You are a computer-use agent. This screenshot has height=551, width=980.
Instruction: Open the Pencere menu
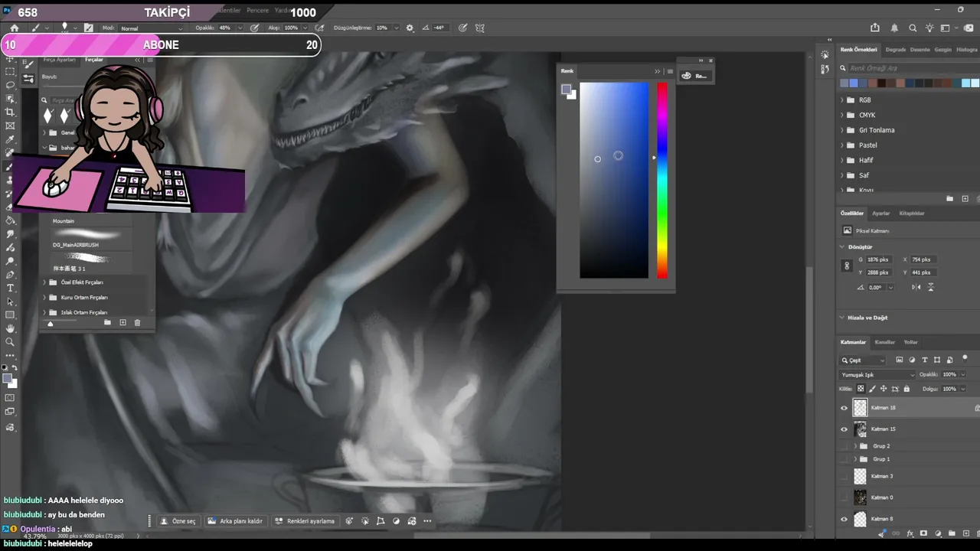click(257, 11)
